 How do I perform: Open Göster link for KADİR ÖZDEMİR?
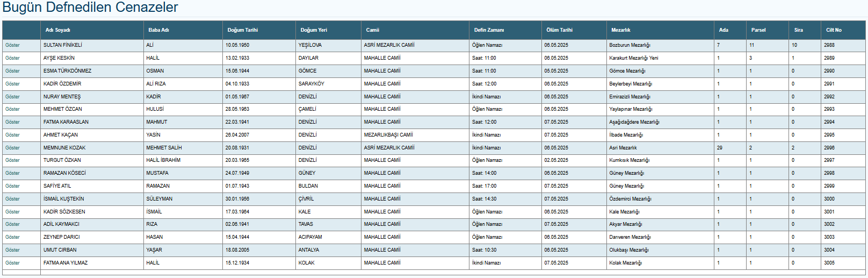[x=12, y=84]
